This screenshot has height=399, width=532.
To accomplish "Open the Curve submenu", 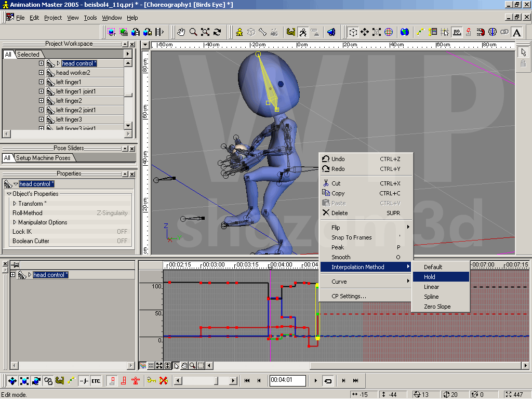I will pyautogui.click(x=366, y=282).
